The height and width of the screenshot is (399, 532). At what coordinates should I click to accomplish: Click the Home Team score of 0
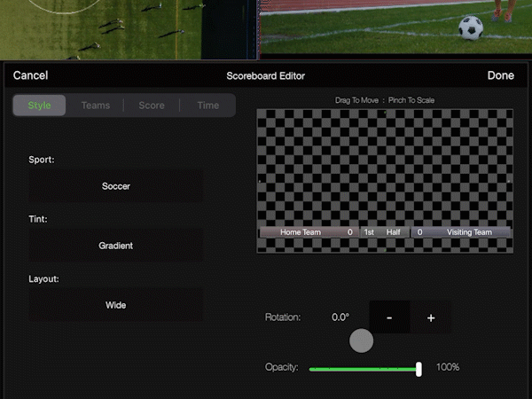(x=350, y=232)
